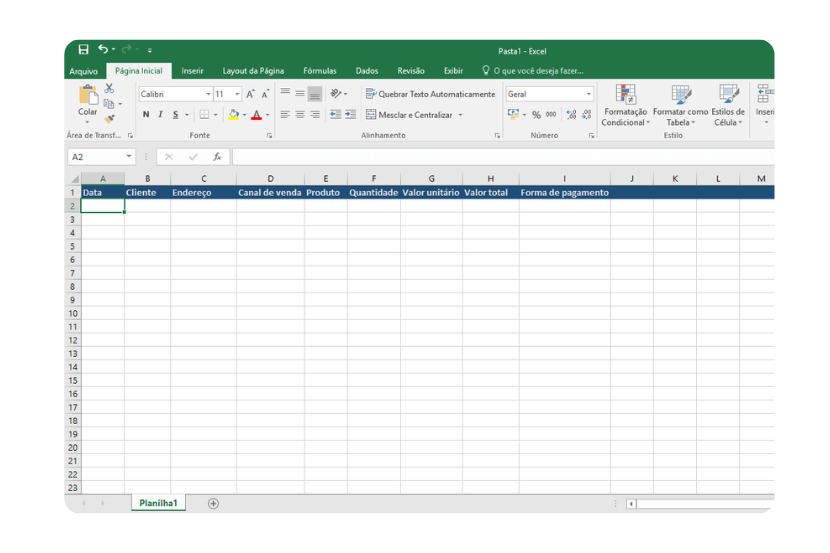Click the 'O que você deseja fazer' box
The image size is (830, 553).
533,71
